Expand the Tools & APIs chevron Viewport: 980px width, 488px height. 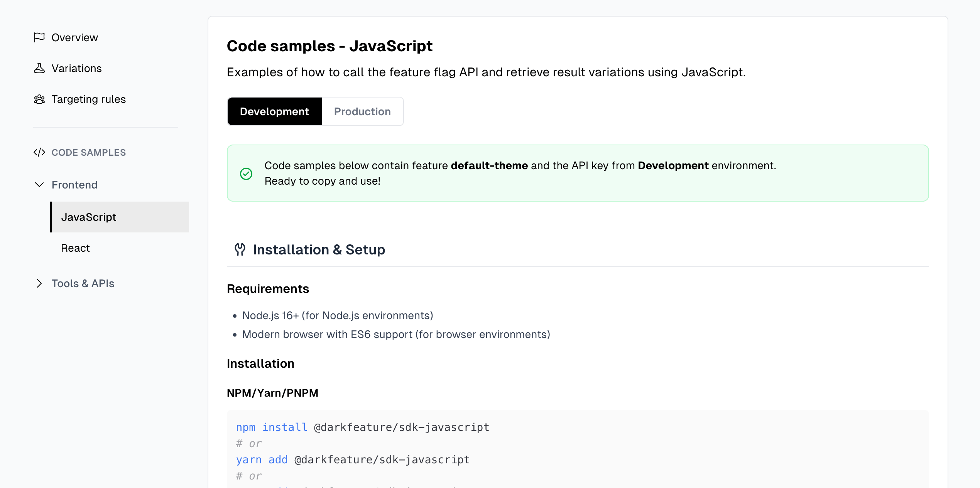tap(39, 283)
